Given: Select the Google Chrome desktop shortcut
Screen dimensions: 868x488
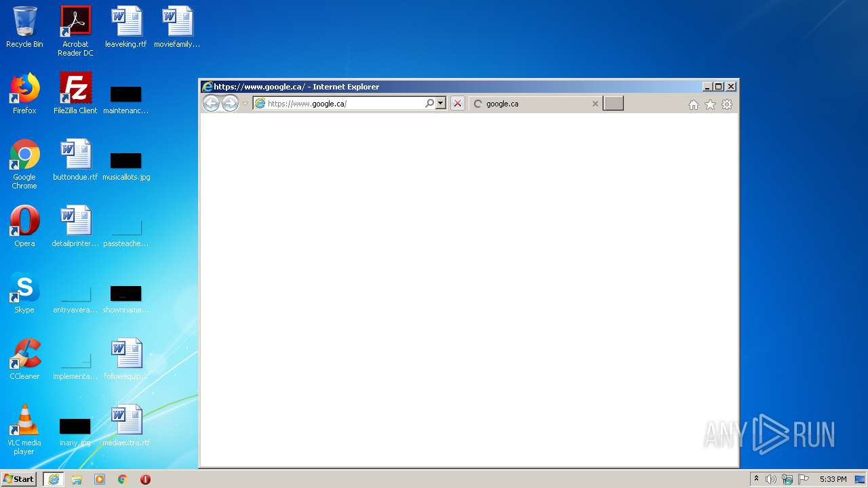Looking at the screenshot, I should tap(24, 165).
